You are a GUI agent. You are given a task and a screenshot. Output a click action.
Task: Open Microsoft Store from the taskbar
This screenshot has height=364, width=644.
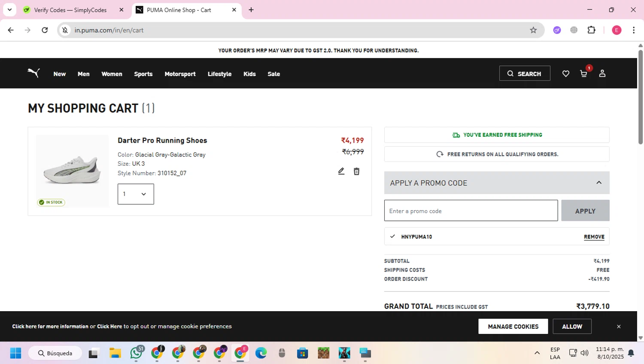[x=303, y=353]
